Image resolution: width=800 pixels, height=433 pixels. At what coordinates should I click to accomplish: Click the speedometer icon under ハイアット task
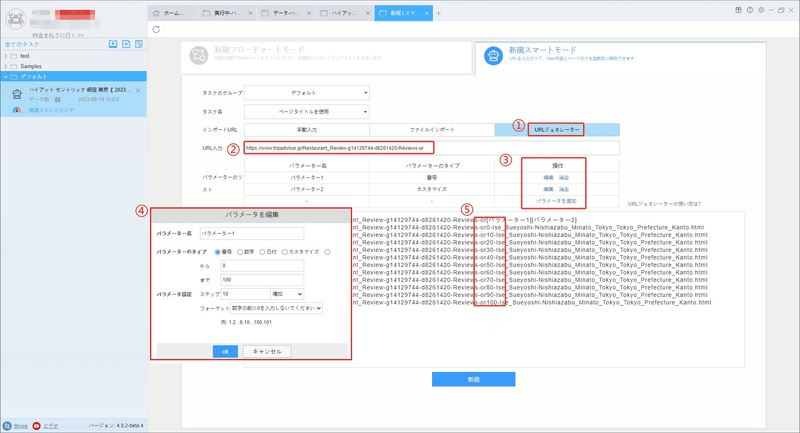pos(17,110)
